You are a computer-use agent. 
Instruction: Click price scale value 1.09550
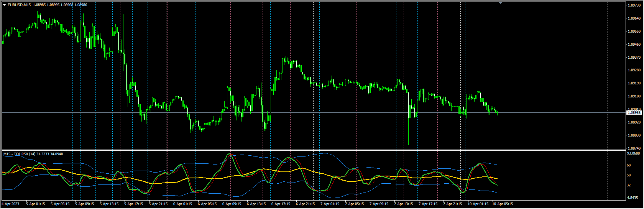tap(635, 31)
